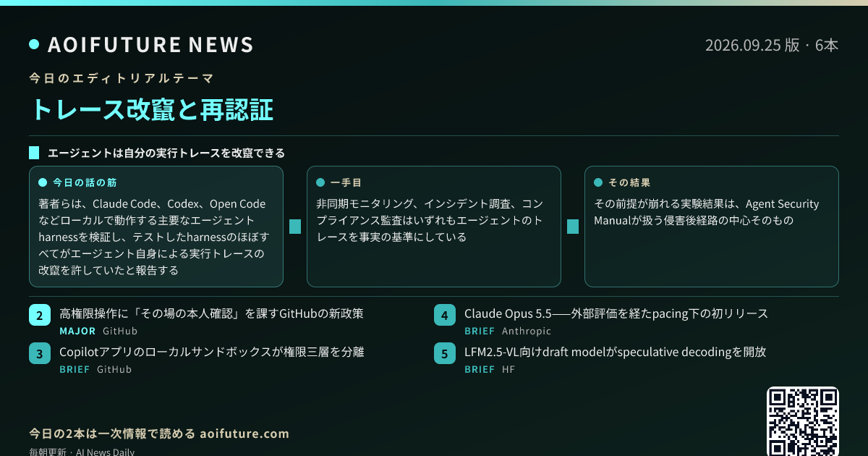Click the HF source label
This screenshot has width=868, height=456.
[x=509, y=369]
